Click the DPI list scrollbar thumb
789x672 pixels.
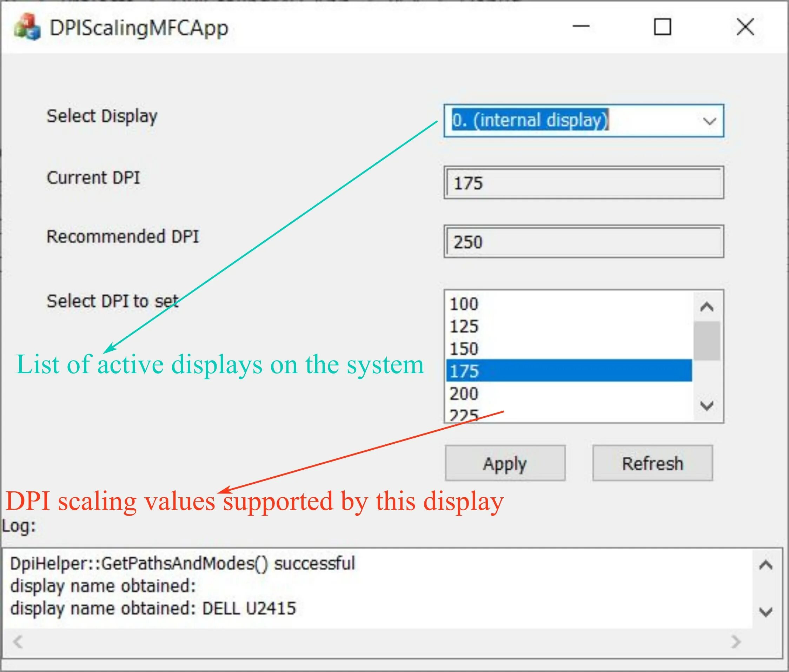coord(707,341)
